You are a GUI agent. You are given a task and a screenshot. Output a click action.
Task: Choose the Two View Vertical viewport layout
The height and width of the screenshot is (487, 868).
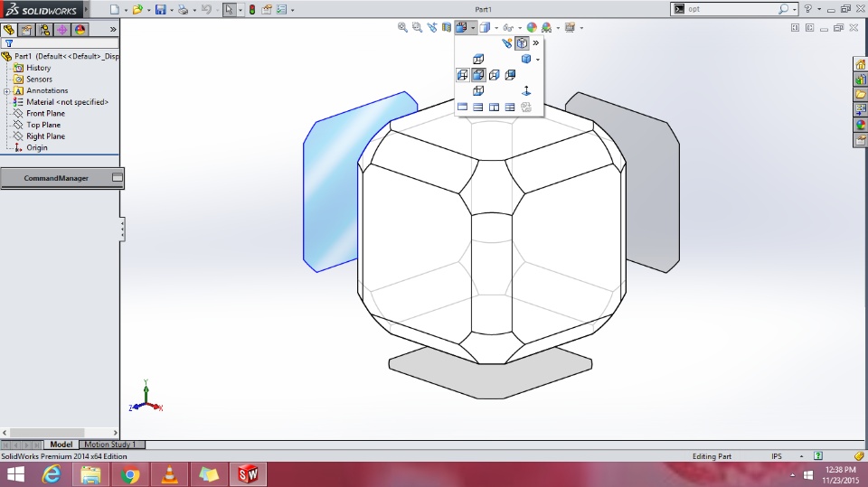(495, 107)
